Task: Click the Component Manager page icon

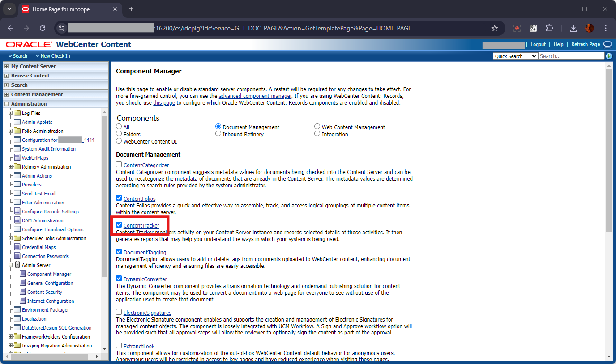Action: (x=23, y=274)
